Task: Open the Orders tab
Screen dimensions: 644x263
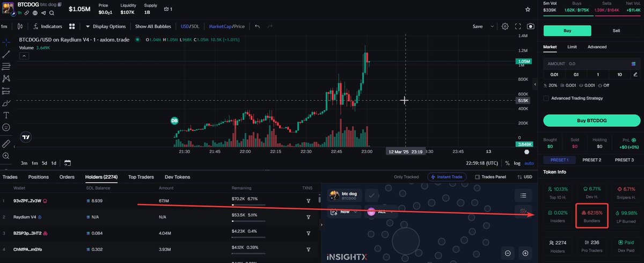Action: click(67, 177)
